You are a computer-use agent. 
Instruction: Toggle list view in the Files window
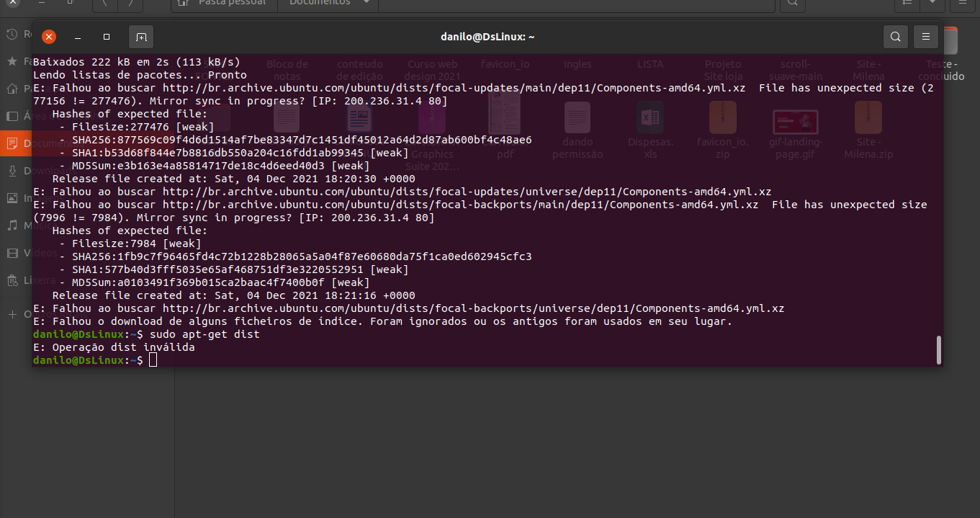907,3
